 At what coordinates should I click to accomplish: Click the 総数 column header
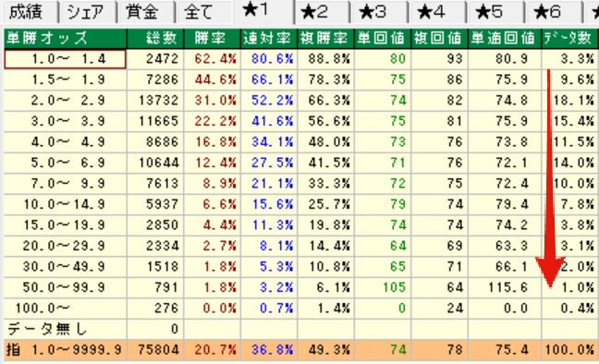click(155, 38)
